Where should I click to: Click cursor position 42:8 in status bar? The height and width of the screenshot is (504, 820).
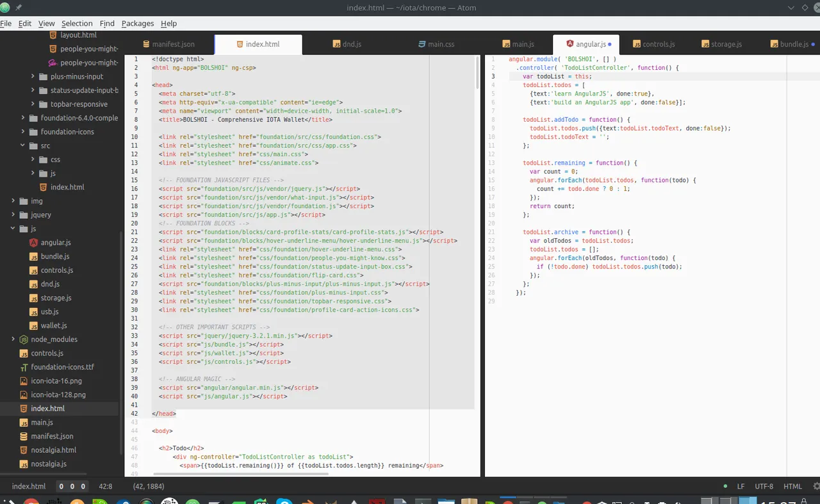click(x=106, y=487)
